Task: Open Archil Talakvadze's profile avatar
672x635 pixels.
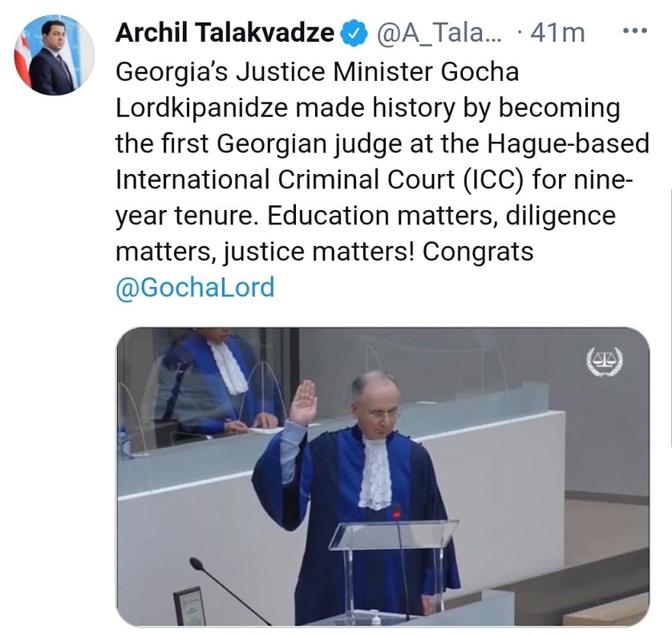Action: coord(54,55)
